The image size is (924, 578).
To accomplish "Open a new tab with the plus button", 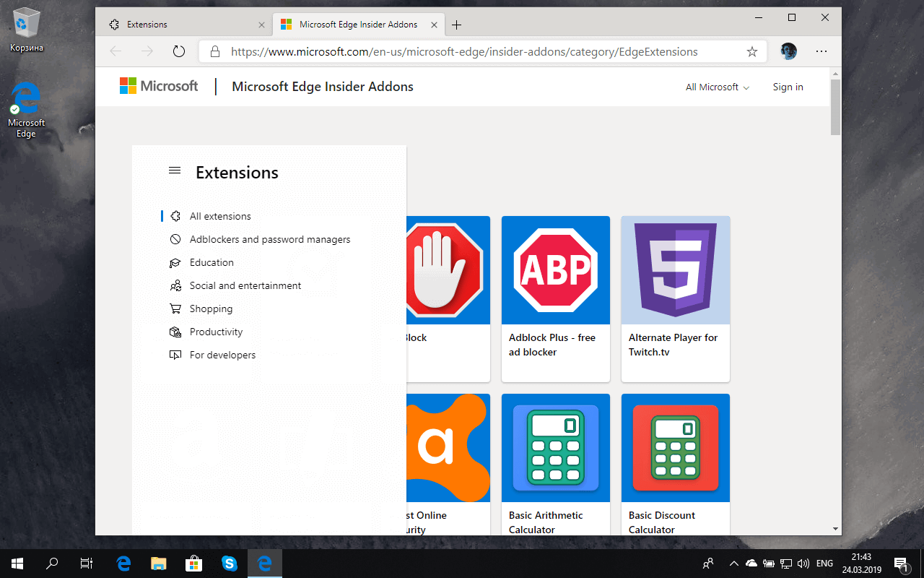I will (x=456, y=25).
